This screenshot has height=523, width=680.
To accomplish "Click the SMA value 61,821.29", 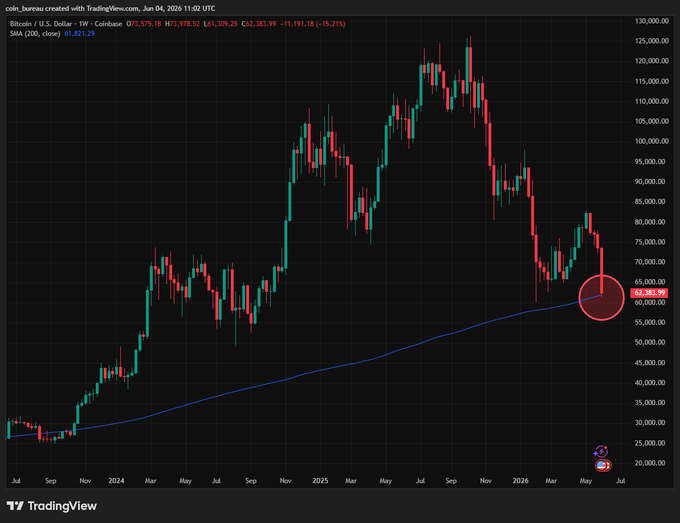I will point(79,33).
